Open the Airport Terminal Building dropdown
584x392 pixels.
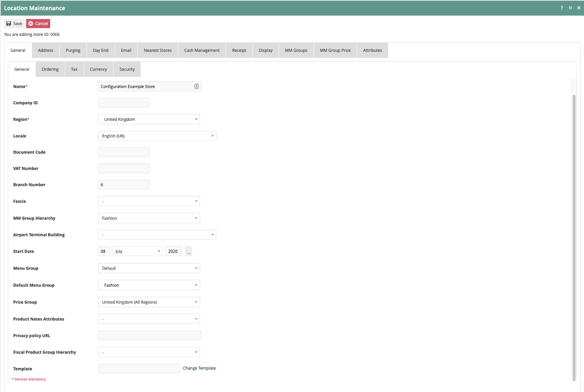tap(157, 235)
